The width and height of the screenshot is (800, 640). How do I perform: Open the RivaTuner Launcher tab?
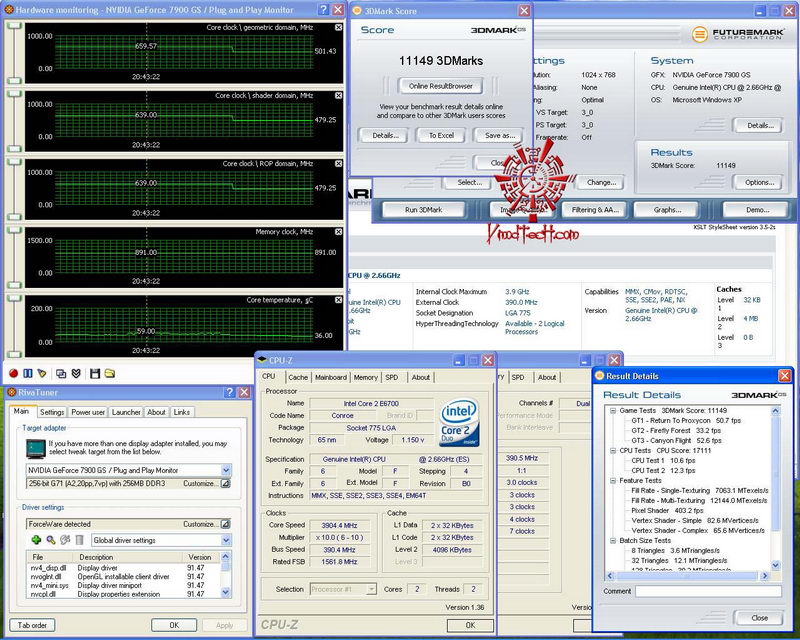coord(126,412)
